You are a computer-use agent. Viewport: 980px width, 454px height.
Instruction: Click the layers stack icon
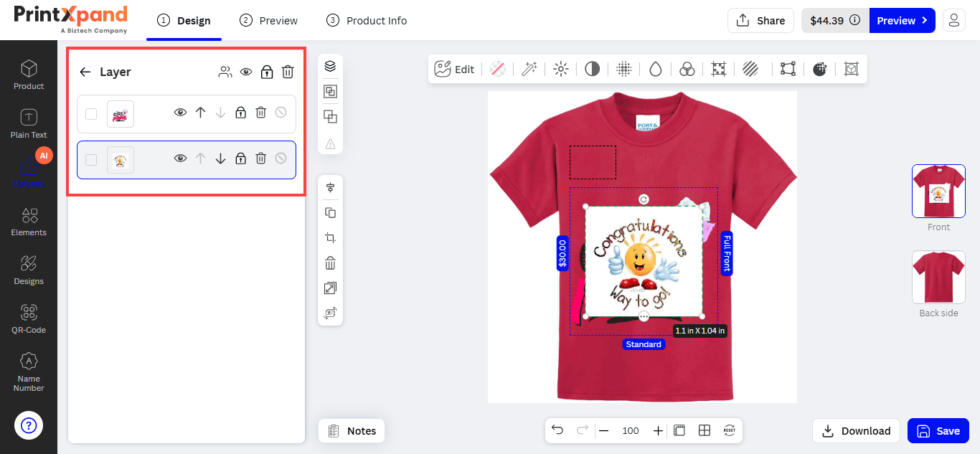(x=330, y=66)
